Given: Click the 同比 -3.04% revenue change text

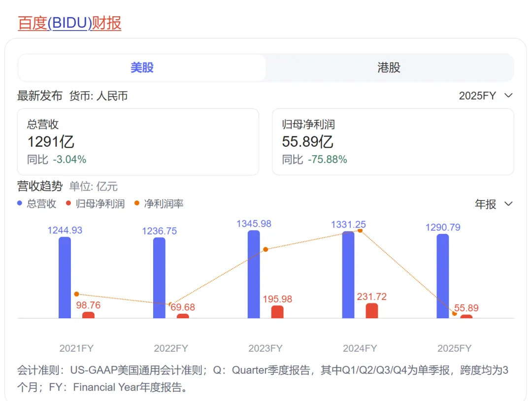Looking at the screenshot, I should click(57, 160).
